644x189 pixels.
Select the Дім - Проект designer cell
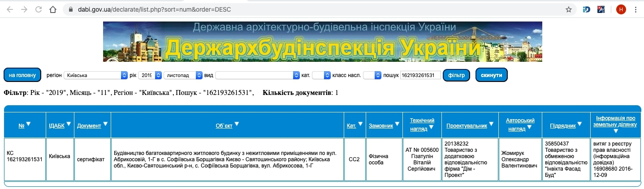click(470, 159)
